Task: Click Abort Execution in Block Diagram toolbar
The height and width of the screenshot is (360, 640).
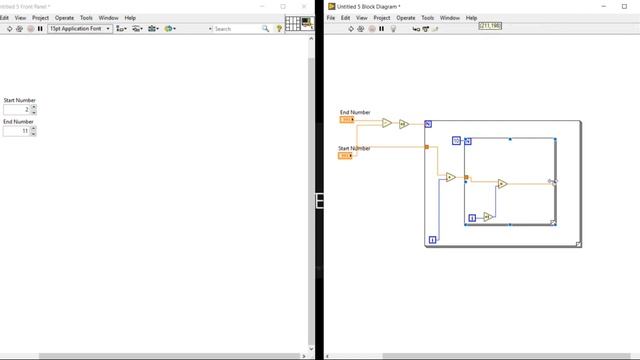Action: [371, 29]
